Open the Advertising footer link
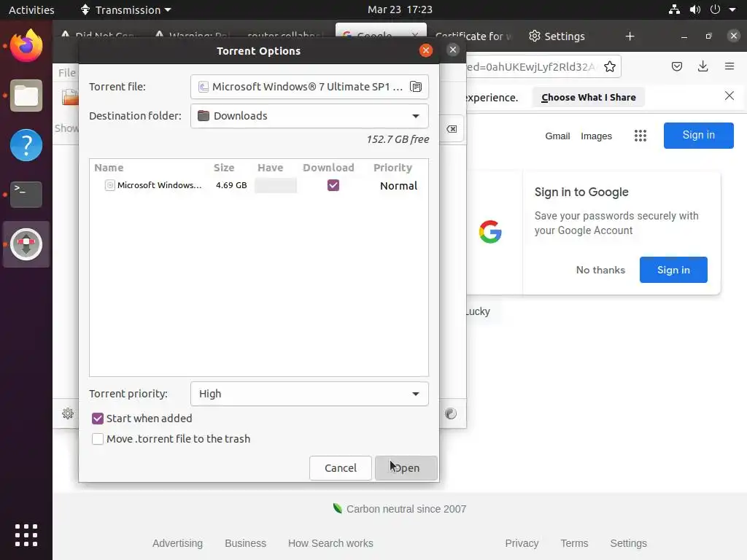Viewport: 747px width, 560px height. [x=177, y=543]
